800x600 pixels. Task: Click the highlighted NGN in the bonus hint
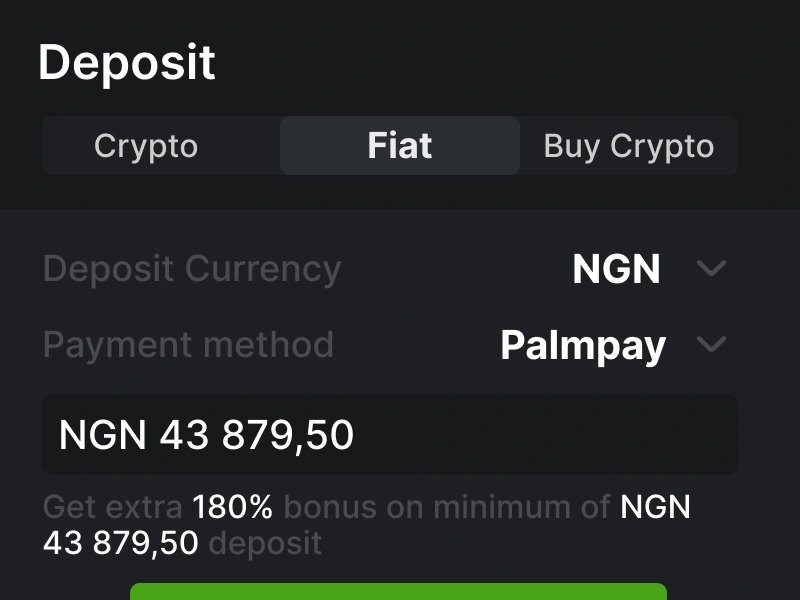[655, 507]
